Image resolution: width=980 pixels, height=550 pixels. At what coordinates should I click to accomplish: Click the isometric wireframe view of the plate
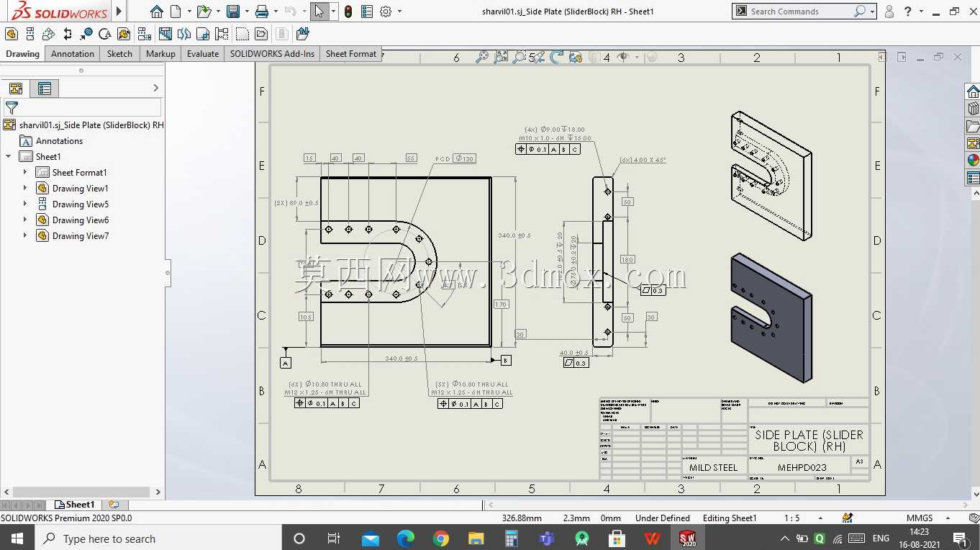tap(771, 176)
